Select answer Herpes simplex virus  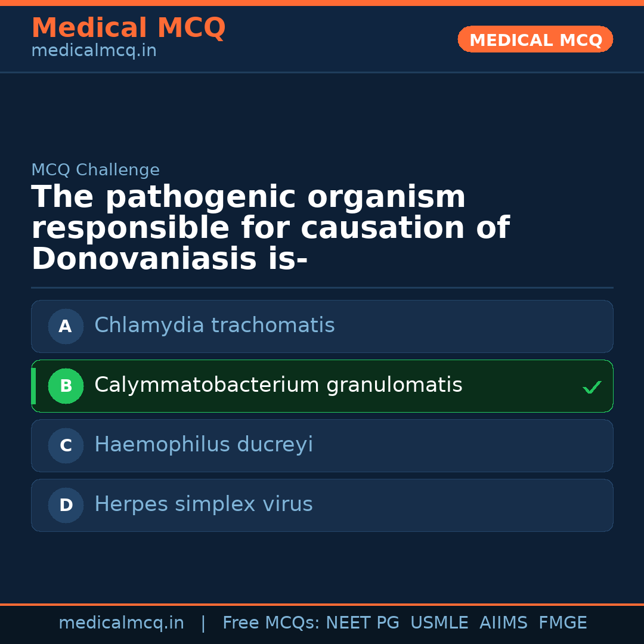[x=203, y=504]
